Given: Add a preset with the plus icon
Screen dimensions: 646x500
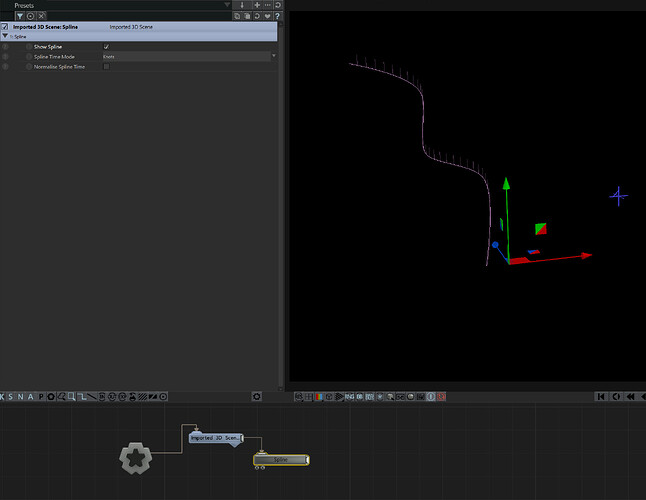Looking at the screenshot, I should pyautogui.click(x=257, y=5).
